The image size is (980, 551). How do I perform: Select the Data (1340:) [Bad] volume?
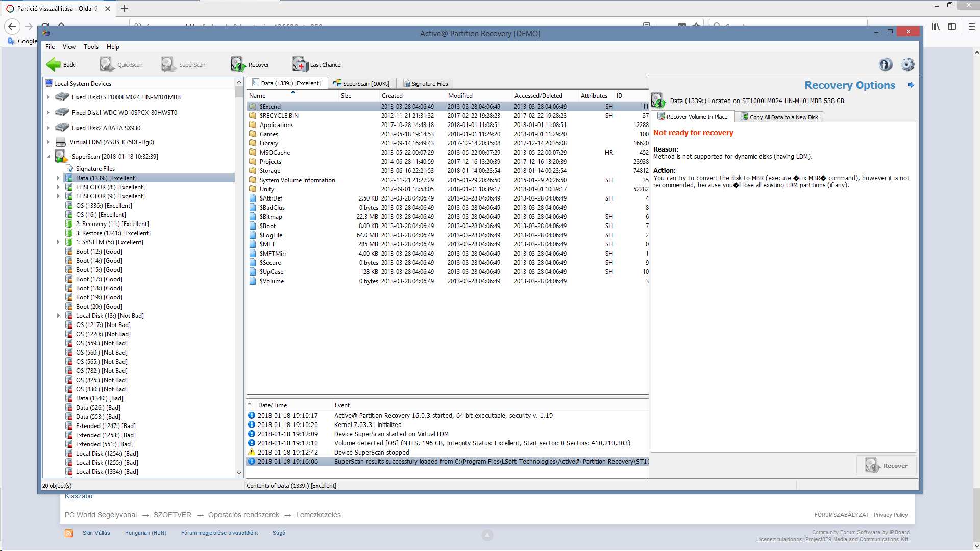point(100,398)
